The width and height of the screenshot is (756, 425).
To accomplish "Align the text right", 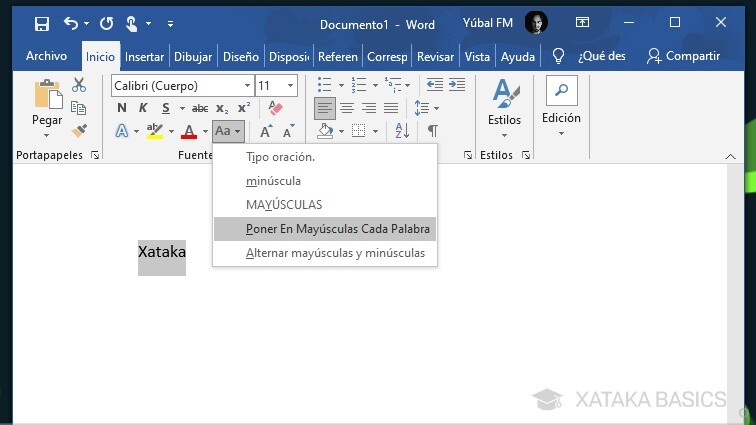I will (369, 108).
